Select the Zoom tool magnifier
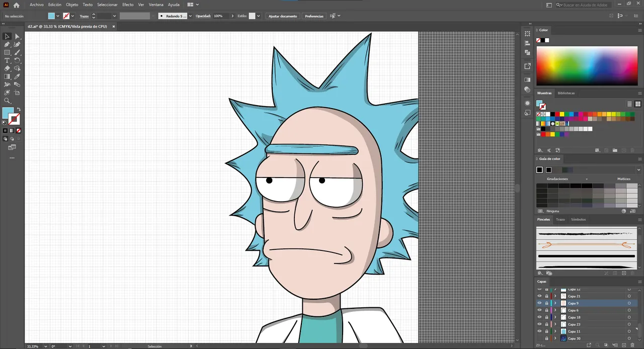This screenshot has width=644, height=349. pos(7,101)
